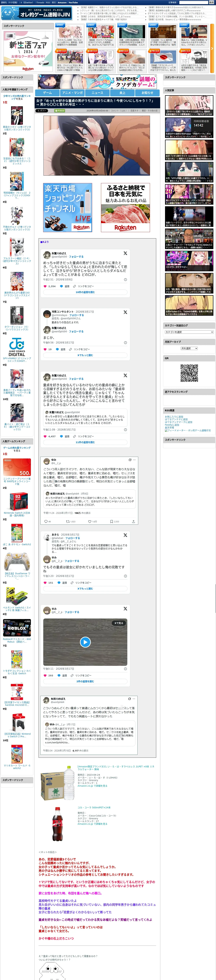Viewport: 216px width, 980px height.
Task: Click retweet icon showing 1,023
Action: tap(68, 522)
